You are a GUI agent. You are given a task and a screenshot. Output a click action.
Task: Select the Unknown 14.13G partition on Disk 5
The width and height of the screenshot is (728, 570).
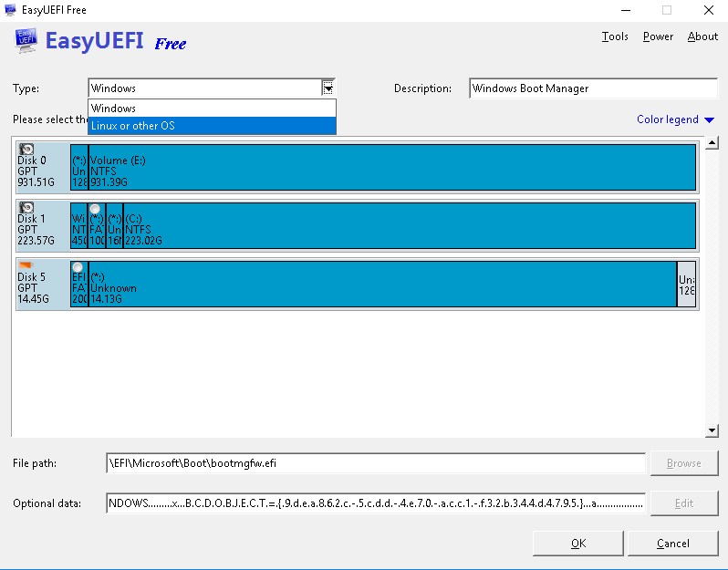tap(382, 284)
